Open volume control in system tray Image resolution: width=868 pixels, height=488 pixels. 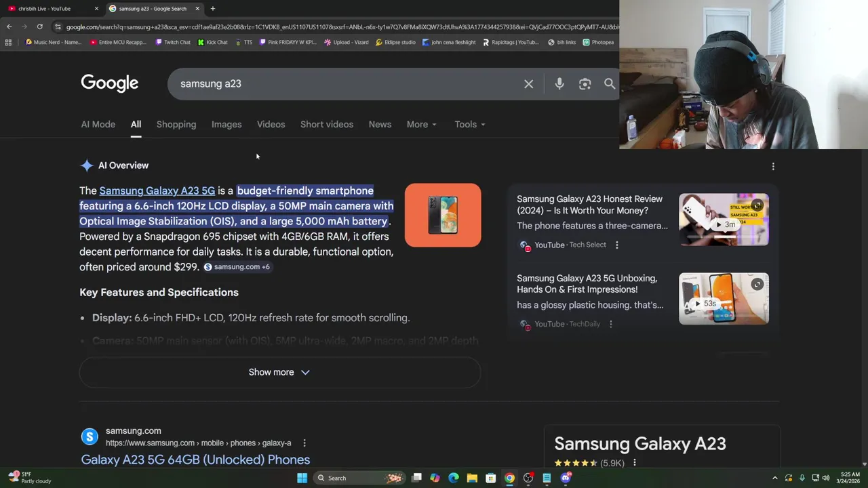[825, 478]
